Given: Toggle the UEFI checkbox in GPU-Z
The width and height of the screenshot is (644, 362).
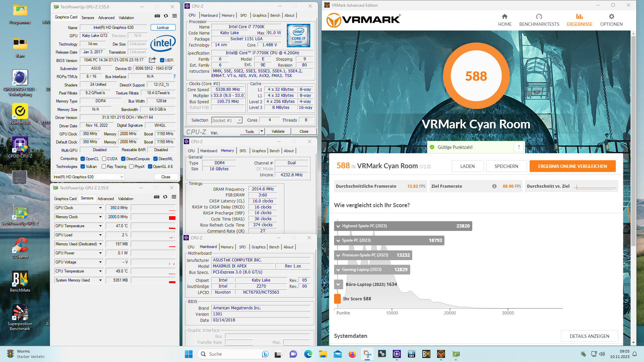Looking at the screenshot, I should 162,60.
